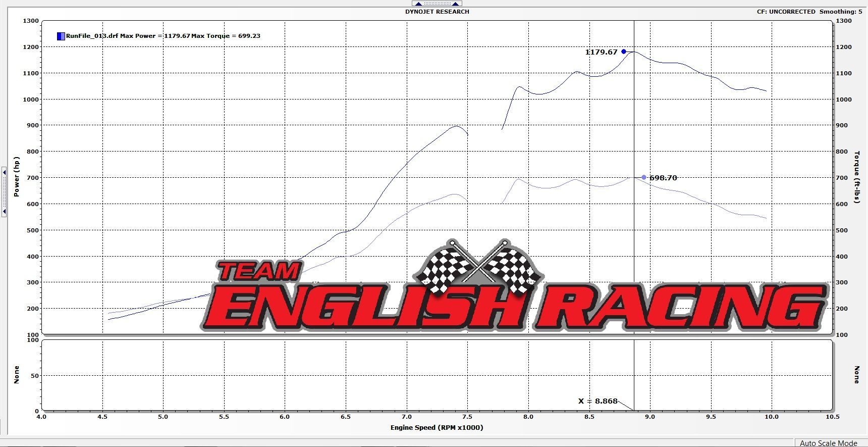Click left arrow on top panel expander

tap(419, 4)
